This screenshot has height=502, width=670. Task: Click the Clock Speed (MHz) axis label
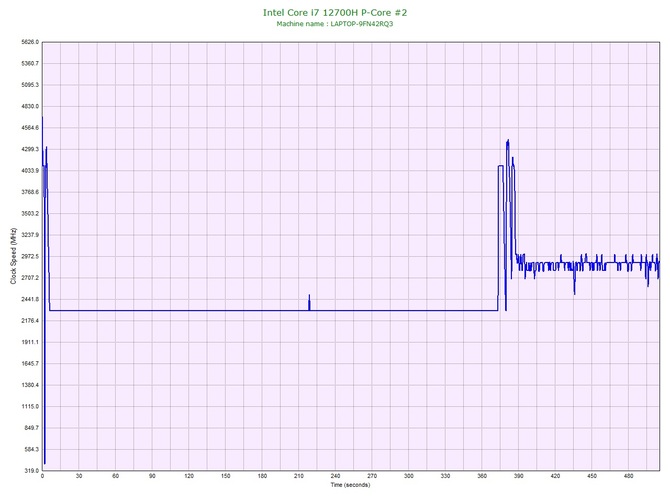(x=13, y=255)
